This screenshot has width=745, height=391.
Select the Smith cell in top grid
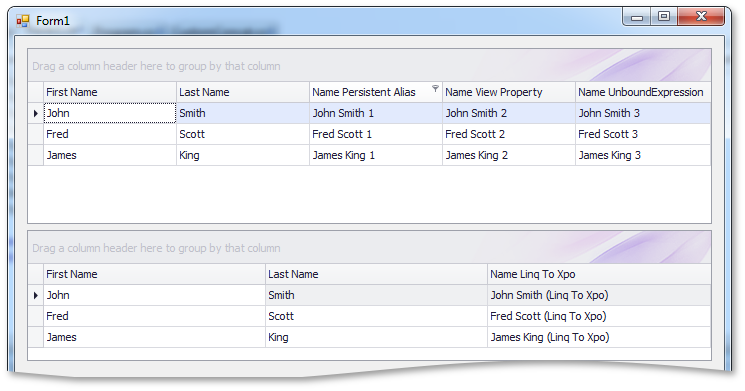click(x=243, y=113)
